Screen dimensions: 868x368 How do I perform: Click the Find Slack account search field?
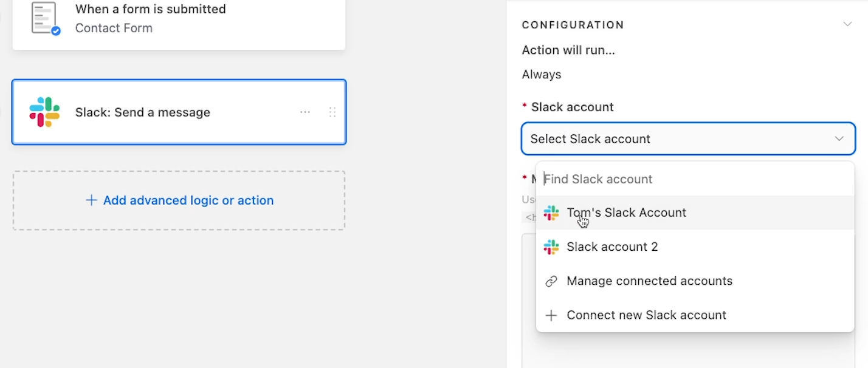[x=695, y=179]
